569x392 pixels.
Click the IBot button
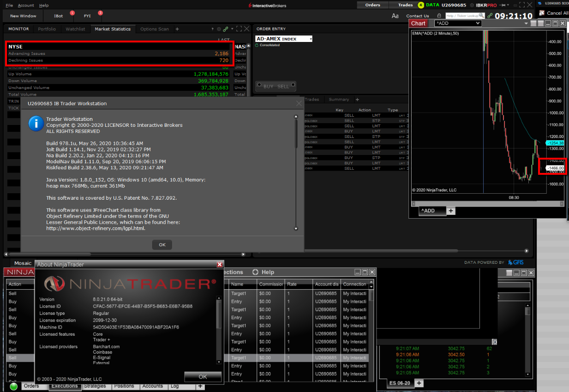59,16
